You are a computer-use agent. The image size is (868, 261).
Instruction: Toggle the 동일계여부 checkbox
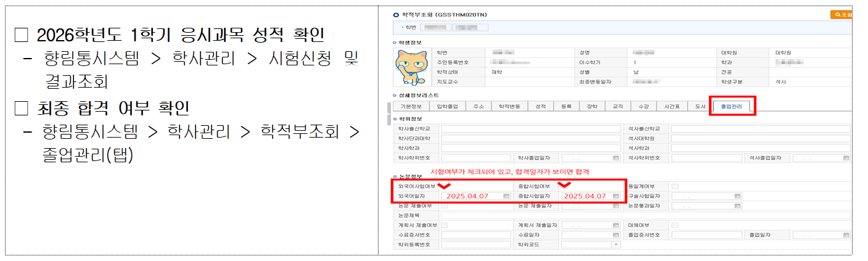coord(676,186)
